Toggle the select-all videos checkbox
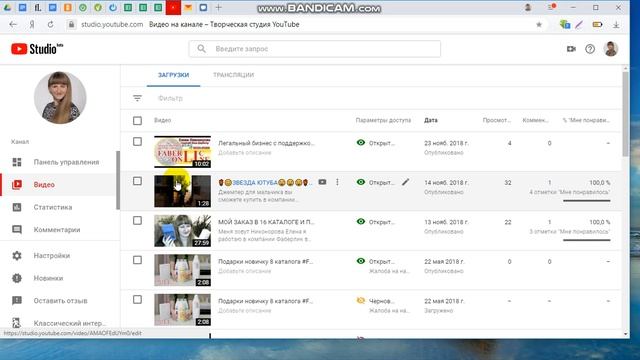 pos(137,120)
